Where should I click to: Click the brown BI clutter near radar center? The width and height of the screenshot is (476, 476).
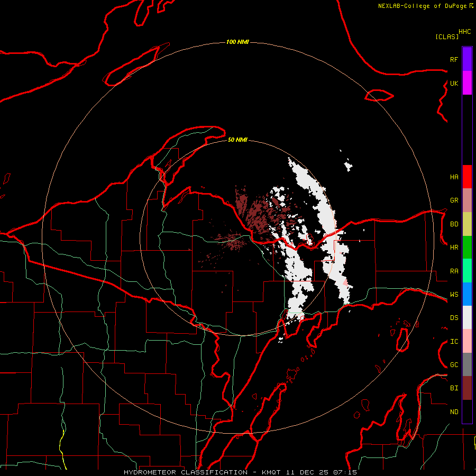point(233,240)
